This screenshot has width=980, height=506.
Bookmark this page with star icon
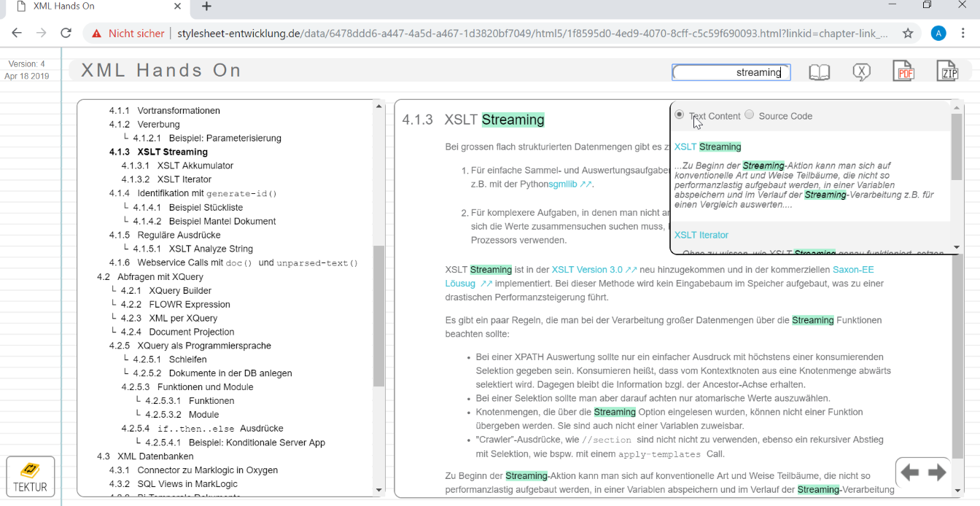pyautogui.click(x=908, y=33)
